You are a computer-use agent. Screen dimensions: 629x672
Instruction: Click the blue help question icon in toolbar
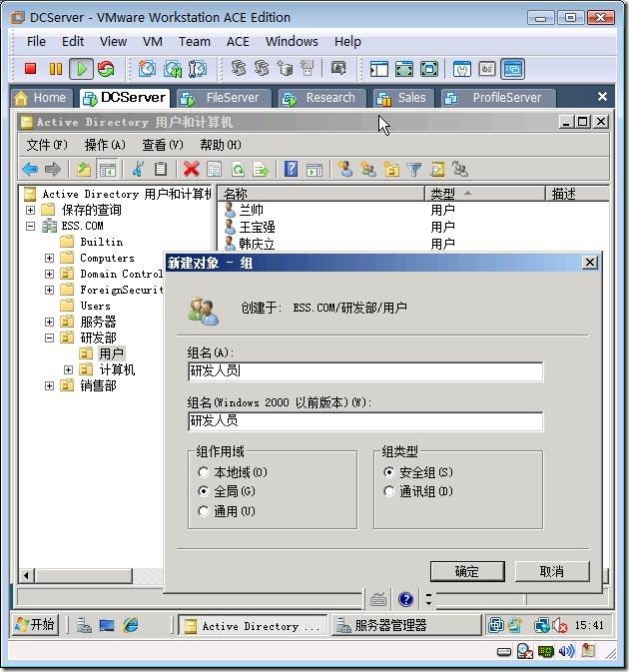[292, 170]
